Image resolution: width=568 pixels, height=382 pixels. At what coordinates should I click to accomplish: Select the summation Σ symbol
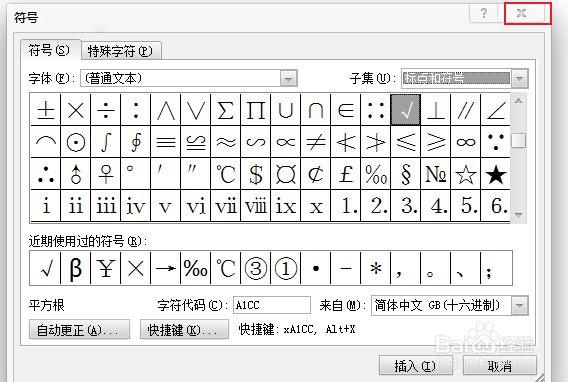226,110
